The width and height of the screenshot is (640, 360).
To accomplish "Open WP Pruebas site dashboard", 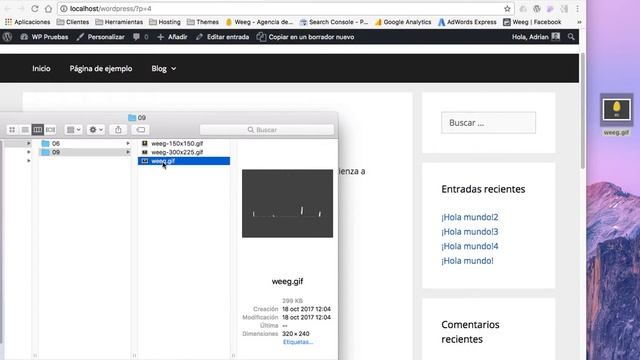I will click(x=44, y=37).
